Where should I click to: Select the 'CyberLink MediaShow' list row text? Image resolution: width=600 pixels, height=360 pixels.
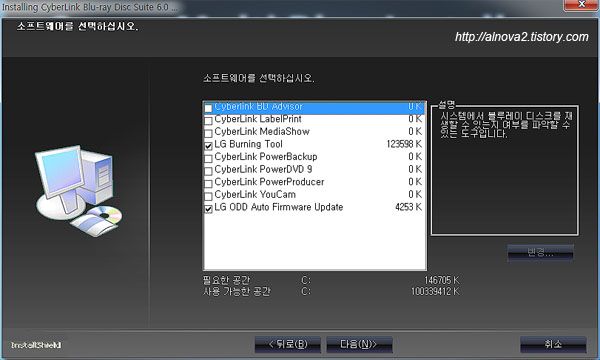coord(262,132)
